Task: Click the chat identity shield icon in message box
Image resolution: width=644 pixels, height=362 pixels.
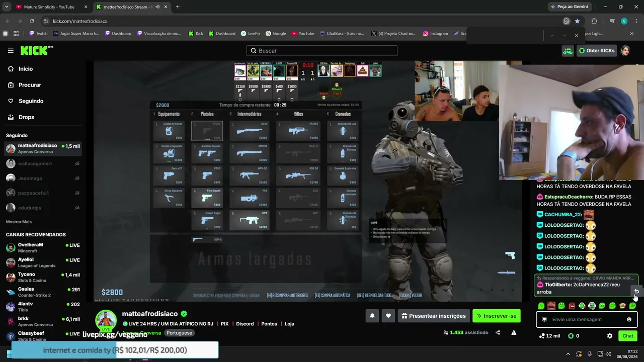Action: click(x=544, y=319)
